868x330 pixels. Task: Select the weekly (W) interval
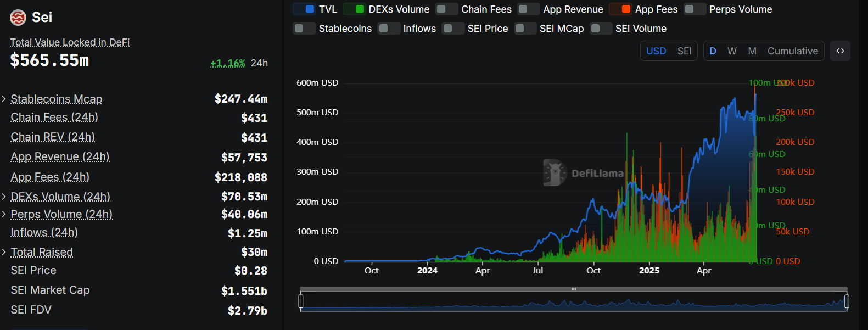(x=732, y=51)
